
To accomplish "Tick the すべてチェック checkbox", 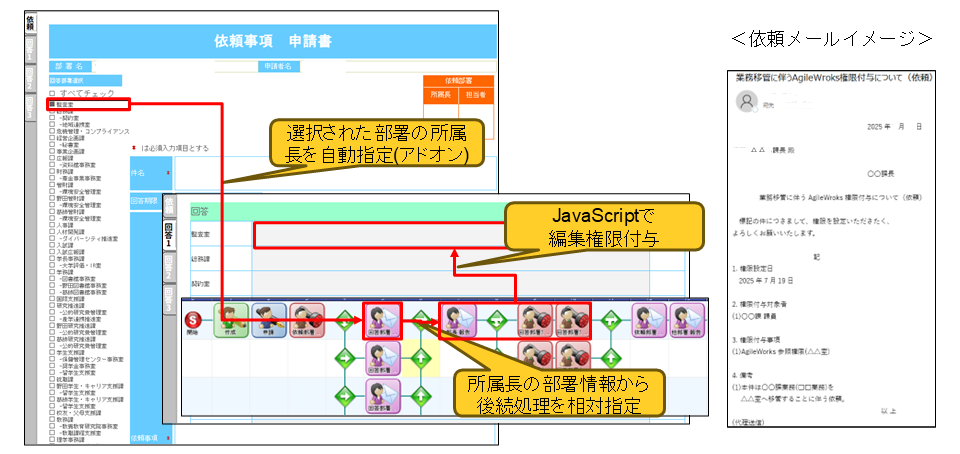I will pyautogui.click(x=52, y=92).
